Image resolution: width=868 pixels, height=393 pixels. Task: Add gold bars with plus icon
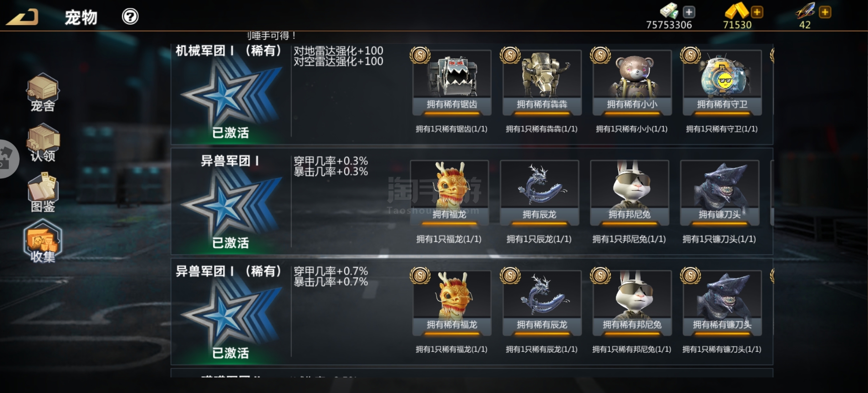[x=757, y=12]
